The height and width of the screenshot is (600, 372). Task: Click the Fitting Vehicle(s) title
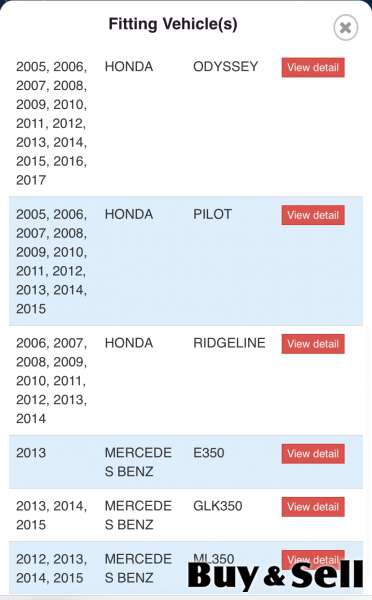point(173,24)
